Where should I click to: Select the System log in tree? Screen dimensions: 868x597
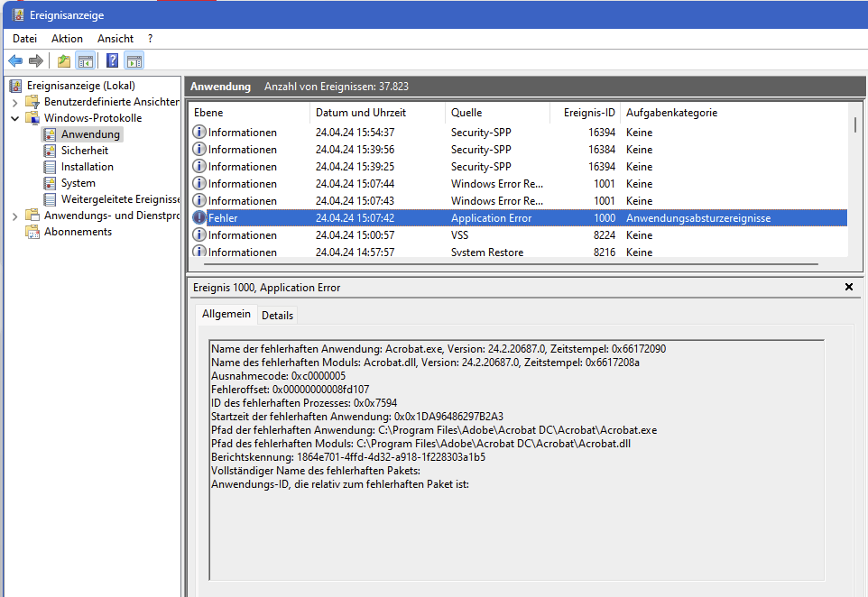[x=78, y=183]
